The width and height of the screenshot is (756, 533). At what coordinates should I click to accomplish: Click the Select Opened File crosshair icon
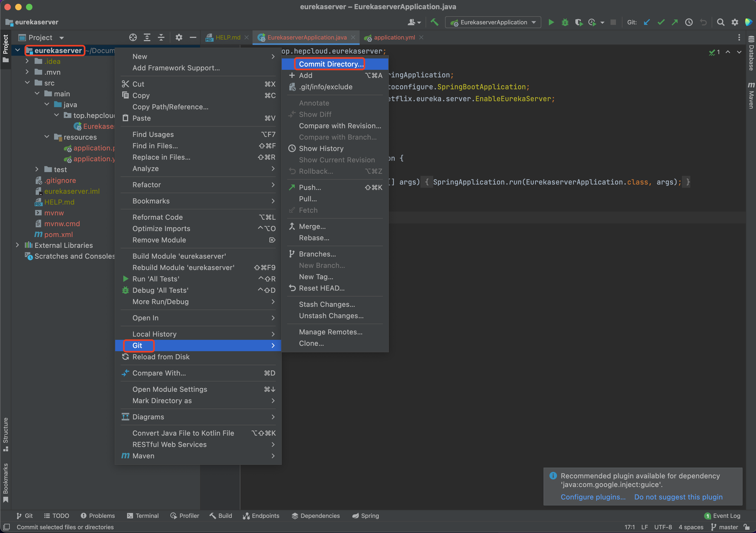click(x=133, y=37)
